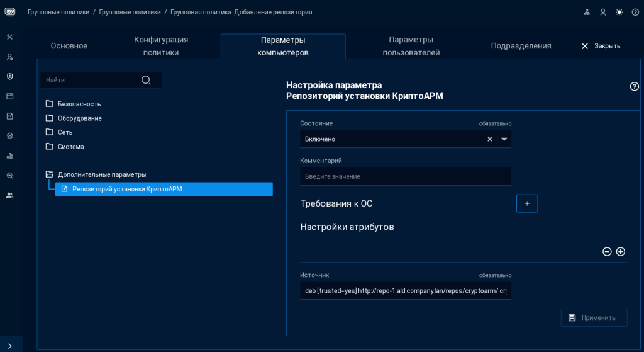The width and height of the screenshot is (644, 352).
Task: Open the bar chart icon in the sidebar
Action: point(9,156)
